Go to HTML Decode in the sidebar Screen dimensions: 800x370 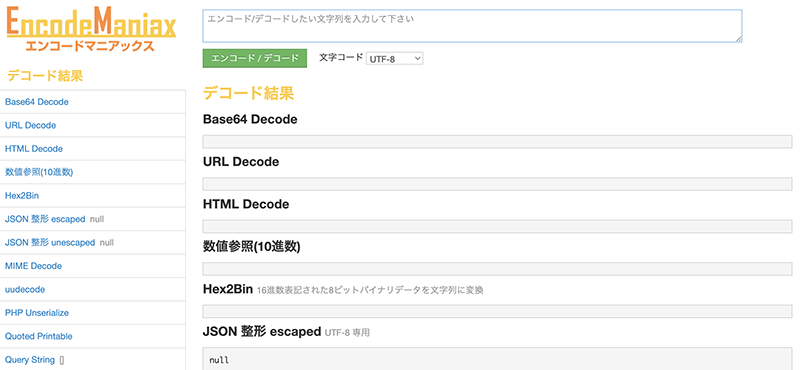[x=34, y=149]
